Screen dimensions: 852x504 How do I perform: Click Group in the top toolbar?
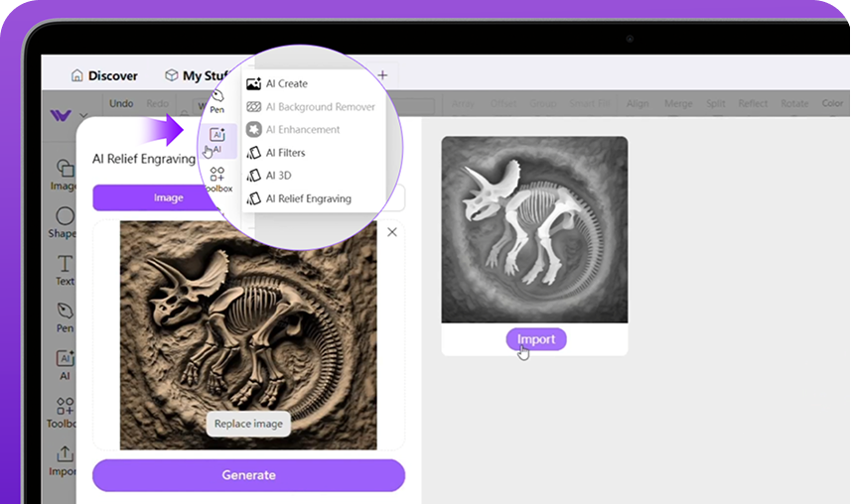click(543, 103)
